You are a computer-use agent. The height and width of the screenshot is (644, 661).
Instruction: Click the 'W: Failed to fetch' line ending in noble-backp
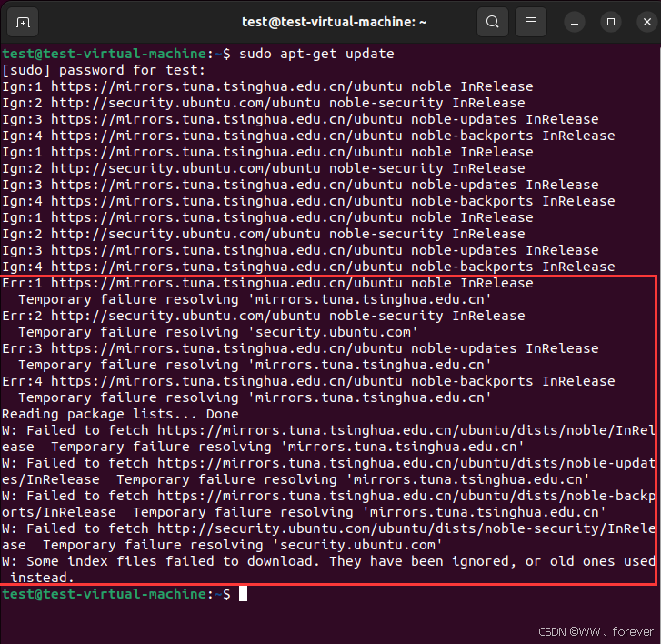(328, 496)
